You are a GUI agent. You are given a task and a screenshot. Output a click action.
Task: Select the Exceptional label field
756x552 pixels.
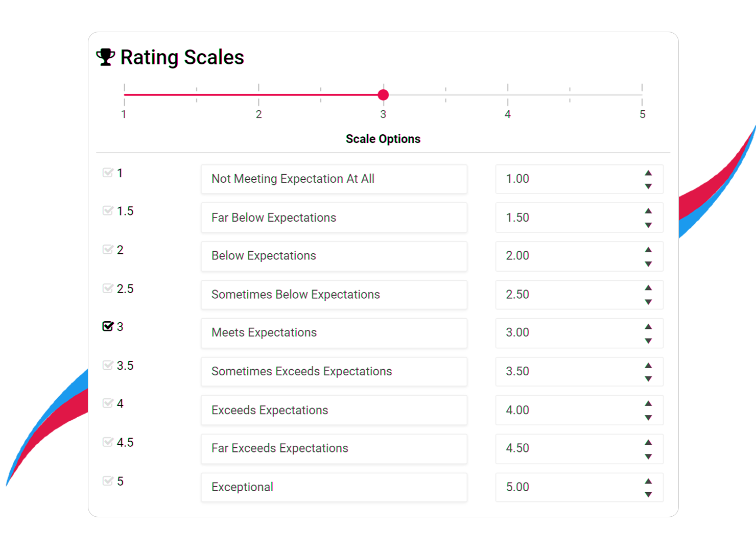click(334, 487)
